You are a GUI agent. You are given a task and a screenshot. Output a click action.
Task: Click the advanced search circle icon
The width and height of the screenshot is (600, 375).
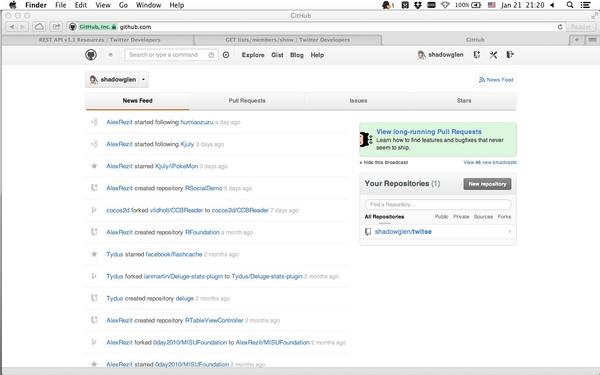[x=226, y=55]
